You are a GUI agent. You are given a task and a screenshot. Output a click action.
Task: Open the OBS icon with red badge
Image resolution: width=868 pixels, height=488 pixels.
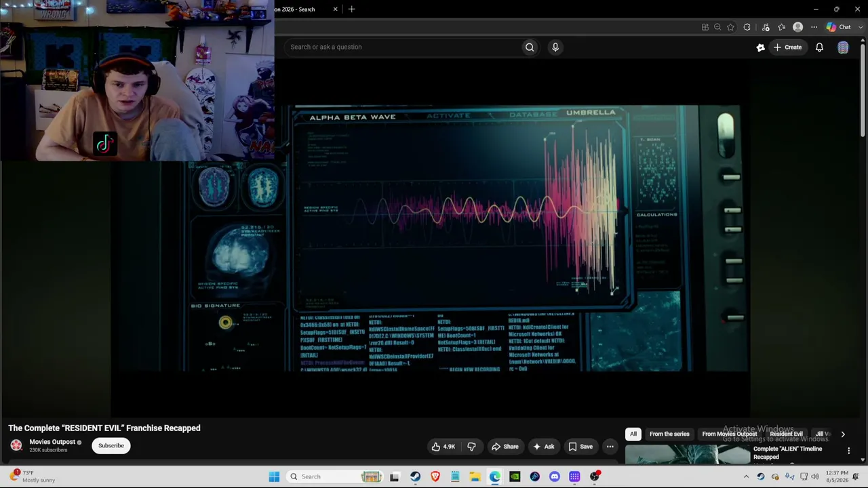pyautogui.click(x=595, y=476)
